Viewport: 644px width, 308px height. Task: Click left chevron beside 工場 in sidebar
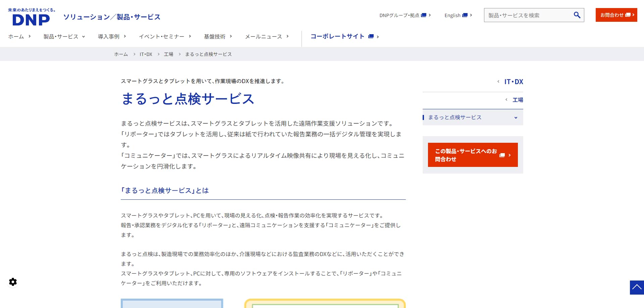(x=506, y=100)
